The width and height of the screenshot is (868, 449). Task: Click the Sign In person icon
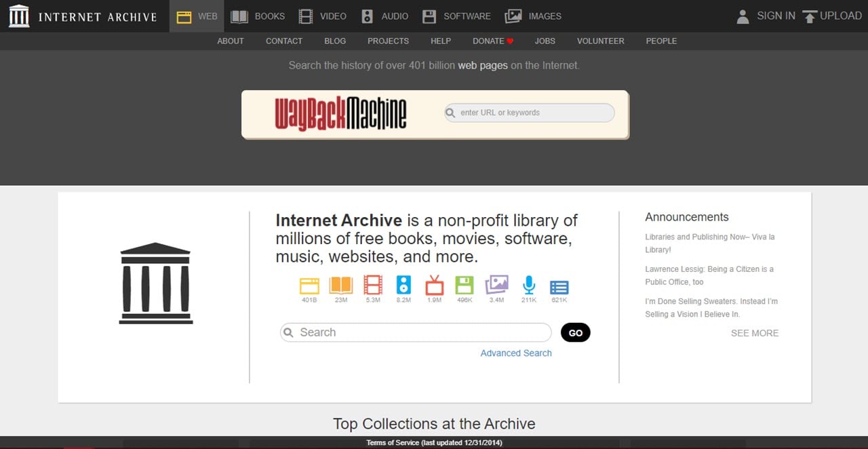(x=743, y=16)
